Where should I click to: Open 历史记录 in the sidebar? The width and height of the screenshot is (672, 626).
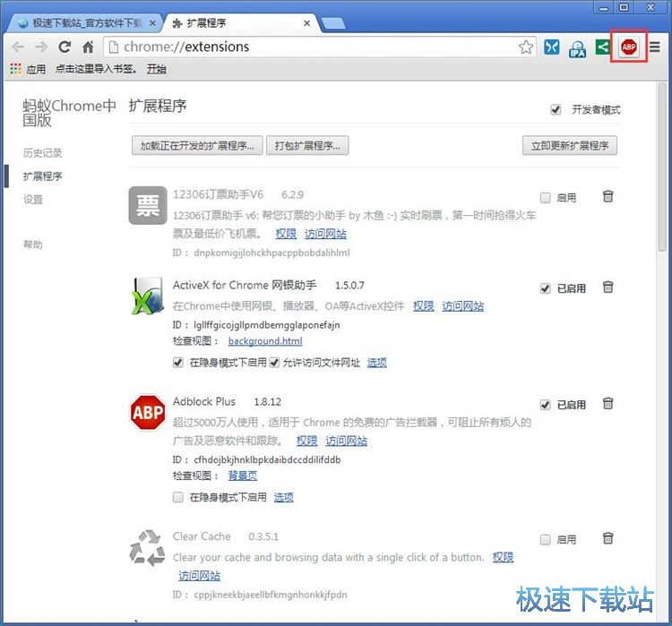[x=42, y=153]
